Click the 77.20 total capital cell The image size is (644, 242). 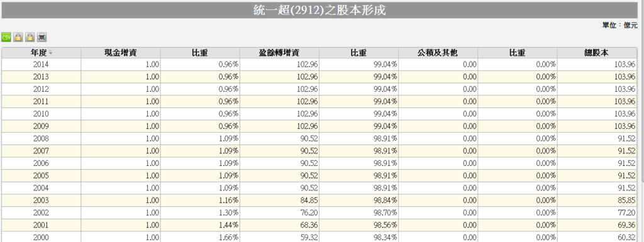[597, 213]
